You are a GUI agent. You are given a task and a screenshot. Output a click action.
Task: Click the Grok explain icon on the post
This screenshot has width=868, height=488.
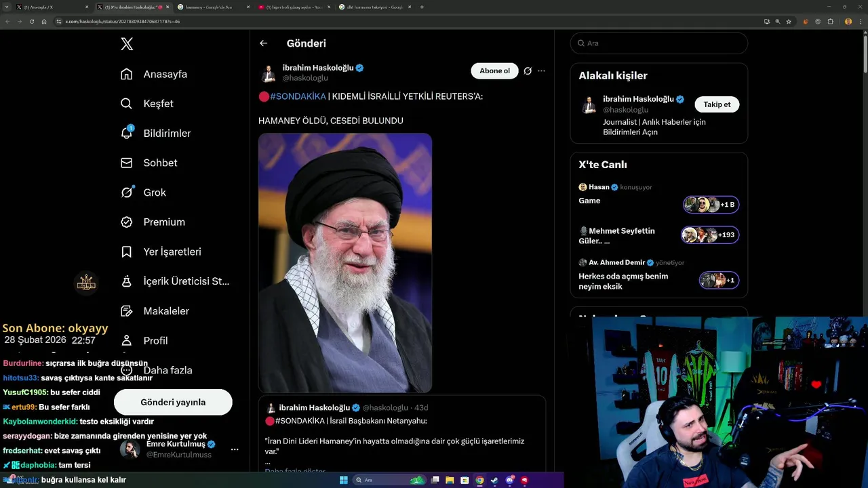coord(528,70)
